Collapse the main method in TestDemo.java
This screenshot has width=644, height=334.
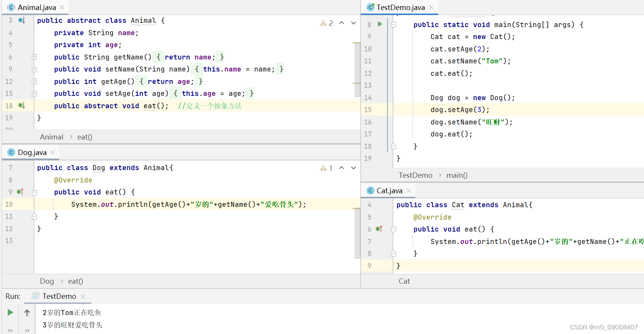point(393,25)
